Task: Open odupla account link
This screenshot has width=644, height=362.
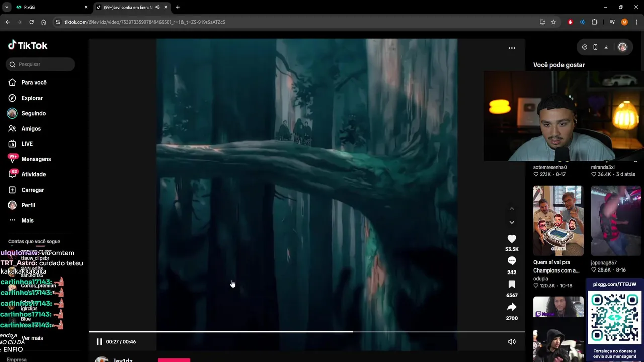Action: (541, 278)
